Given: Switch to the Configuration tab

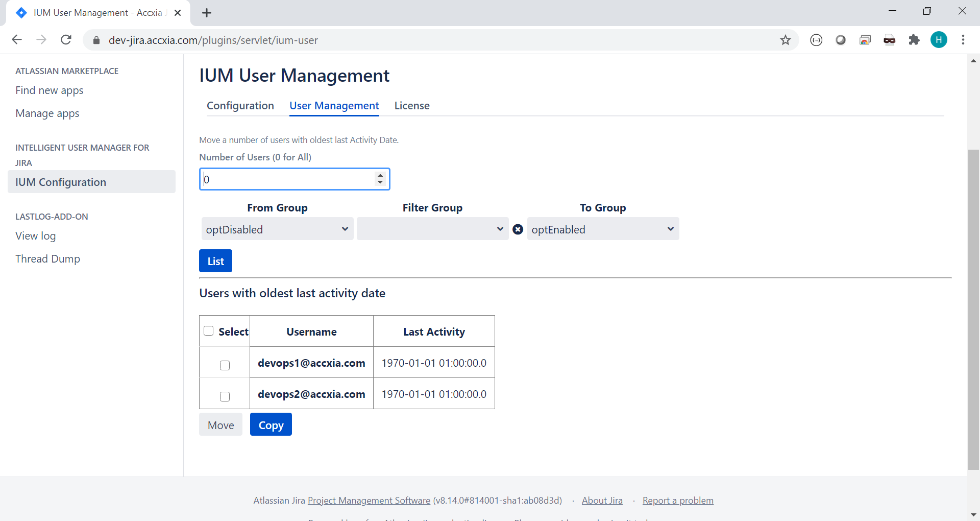Looking at the screenshot, I should [x=240, y=106].
